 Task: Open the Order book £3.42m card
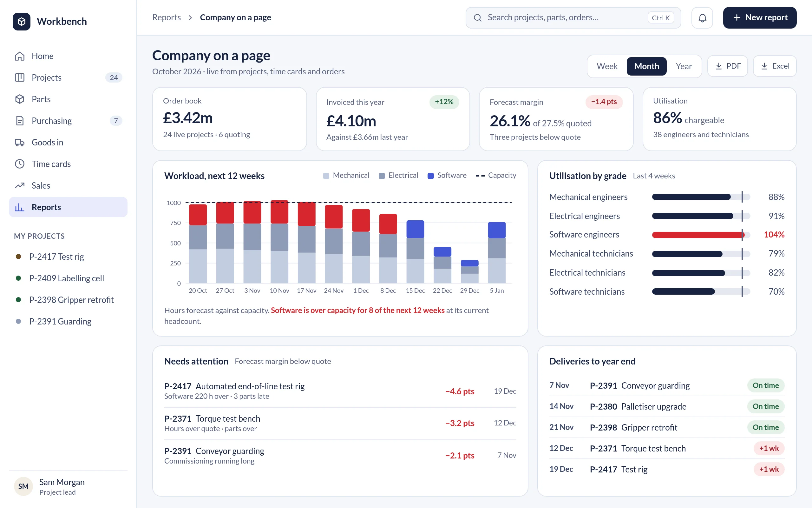230,119
